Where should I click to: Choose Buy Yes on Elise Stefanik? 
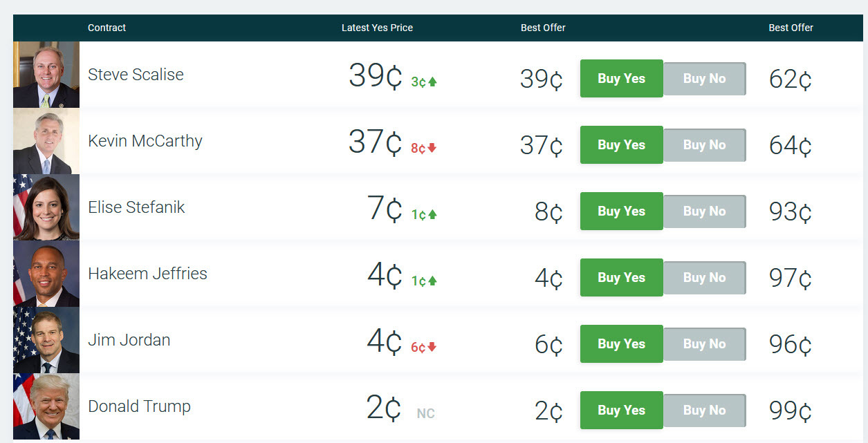click(621, 211)
